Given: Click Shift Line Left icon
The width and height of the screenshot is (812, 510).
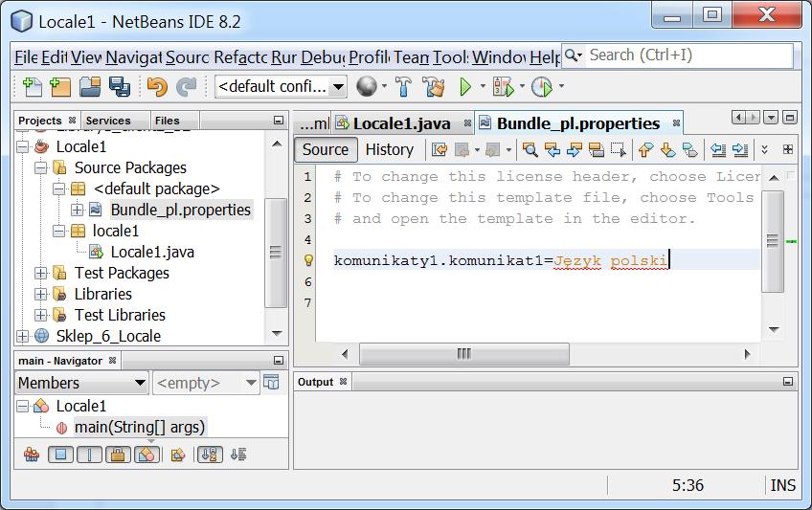Looking at the screenshot, I should pyautogui.click(x=718, y=150).
